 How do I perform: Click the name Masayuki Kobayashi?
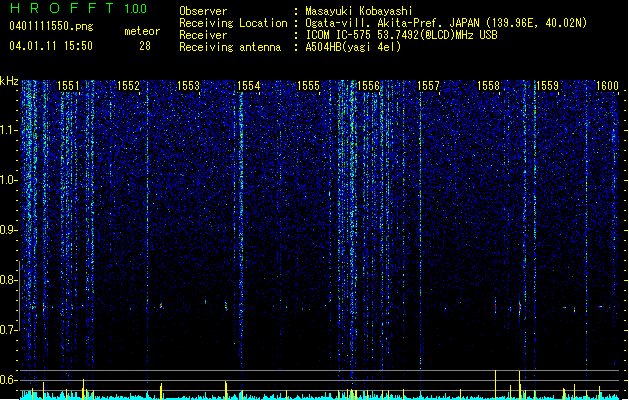(359, 11)
